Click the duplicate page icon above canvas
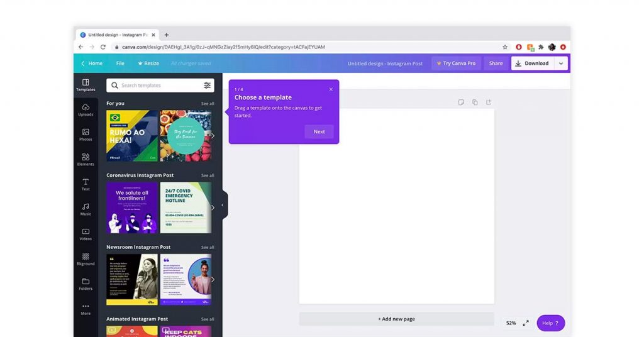This screenshot has width=644, height=337. 475,102
